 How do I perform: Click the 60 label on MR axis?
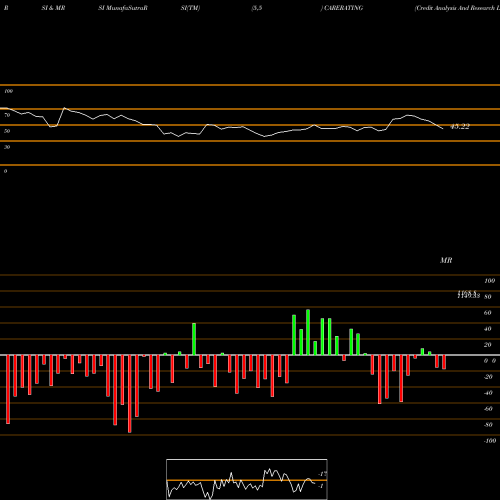[487, 313]
